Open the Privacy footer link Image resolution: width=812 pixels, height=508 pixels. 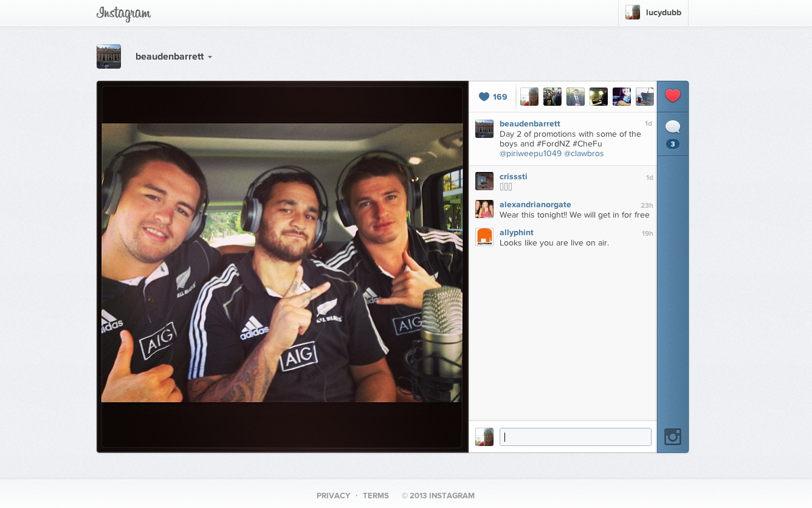333,496
